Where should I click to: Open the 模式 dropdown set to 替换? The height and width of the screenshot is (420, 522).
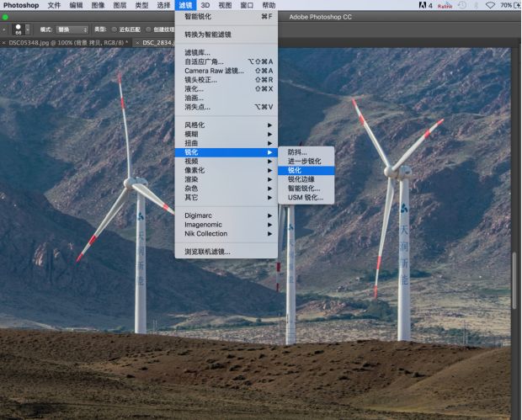click(x=72, y=29)
